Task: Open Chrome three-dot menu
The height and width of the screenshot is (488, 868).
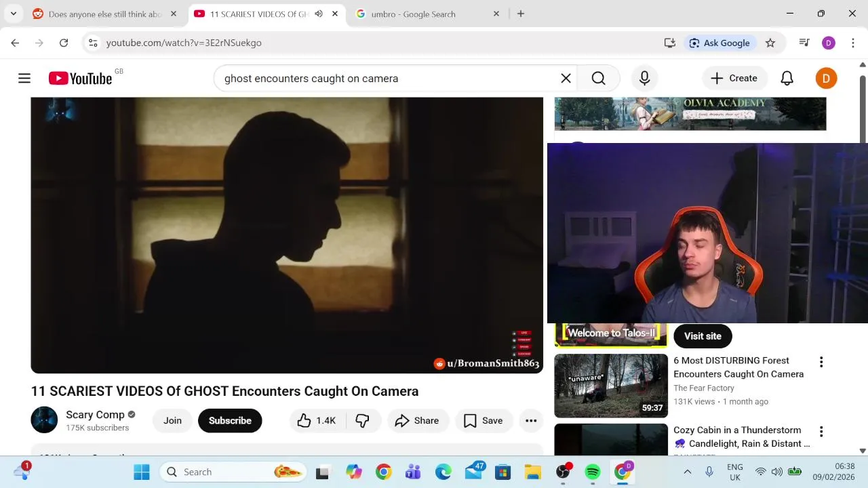Action: click(853, 43)
